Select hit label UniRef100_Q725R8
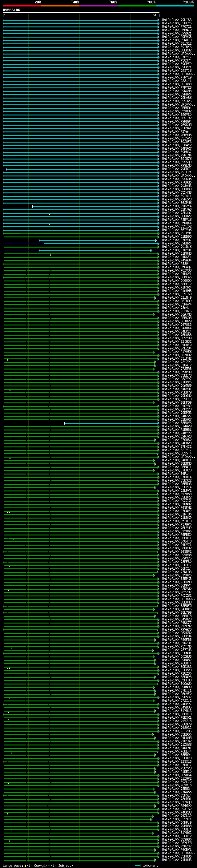197x868 pixels. pos(176,369)
